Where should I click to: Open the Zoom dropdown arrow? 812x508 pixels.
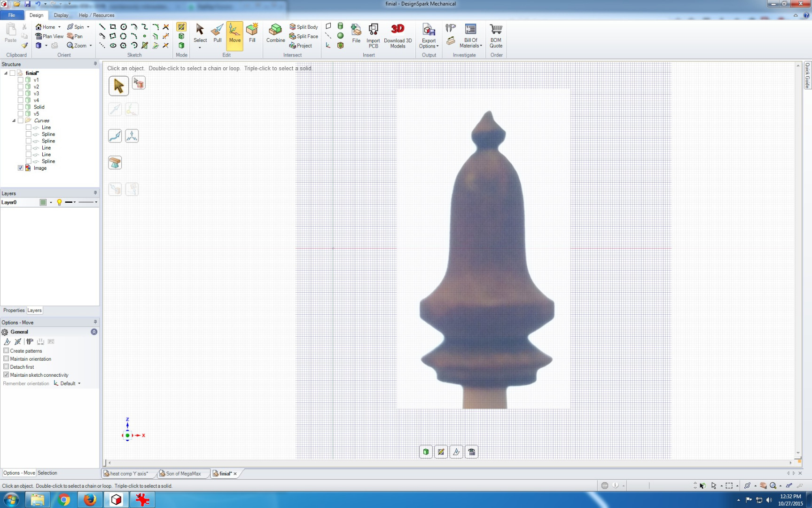[90, 46]
